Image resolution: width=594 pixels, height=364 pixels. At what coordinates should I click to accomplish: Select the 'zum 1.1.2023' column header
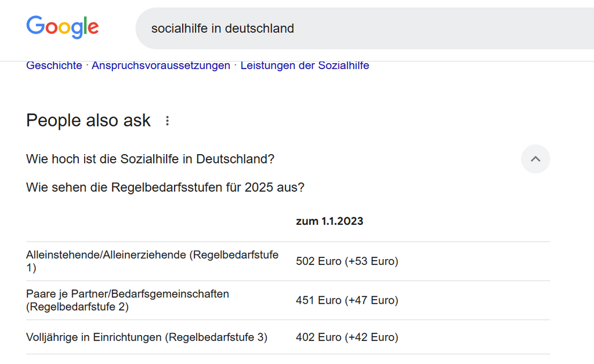[329, 221]
